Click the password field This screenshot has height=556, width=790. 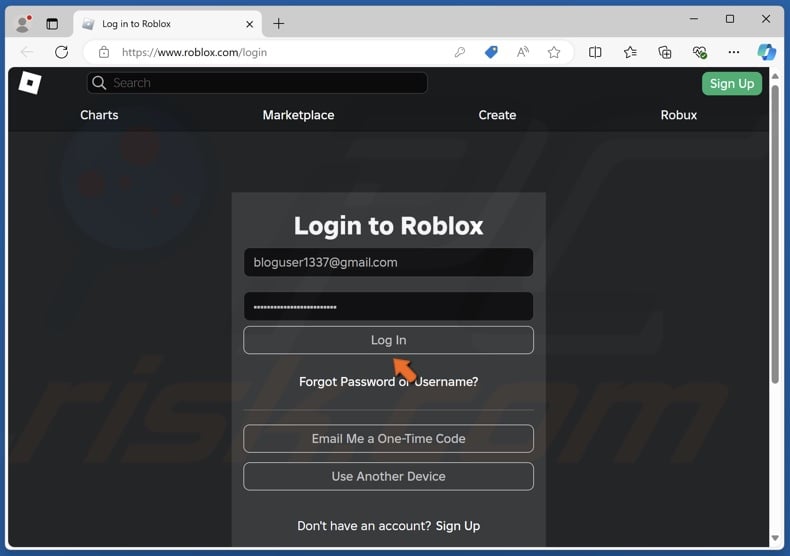point(388,306)
